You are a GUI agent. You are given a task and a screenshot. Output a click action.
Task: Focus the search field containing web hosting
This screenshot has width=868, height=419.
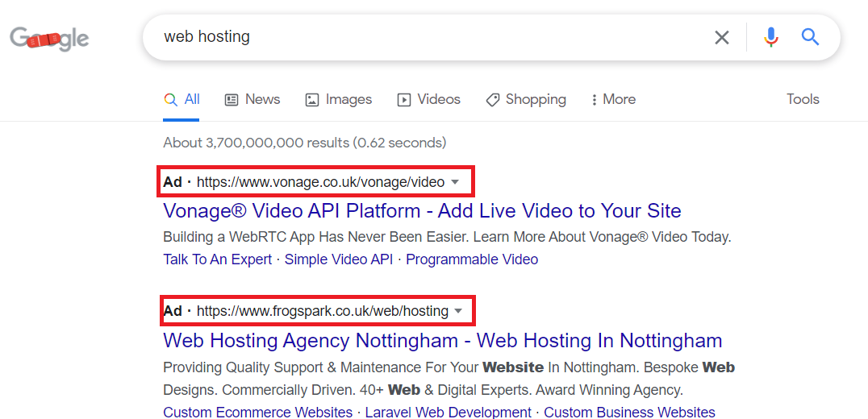tap(428, 37)
